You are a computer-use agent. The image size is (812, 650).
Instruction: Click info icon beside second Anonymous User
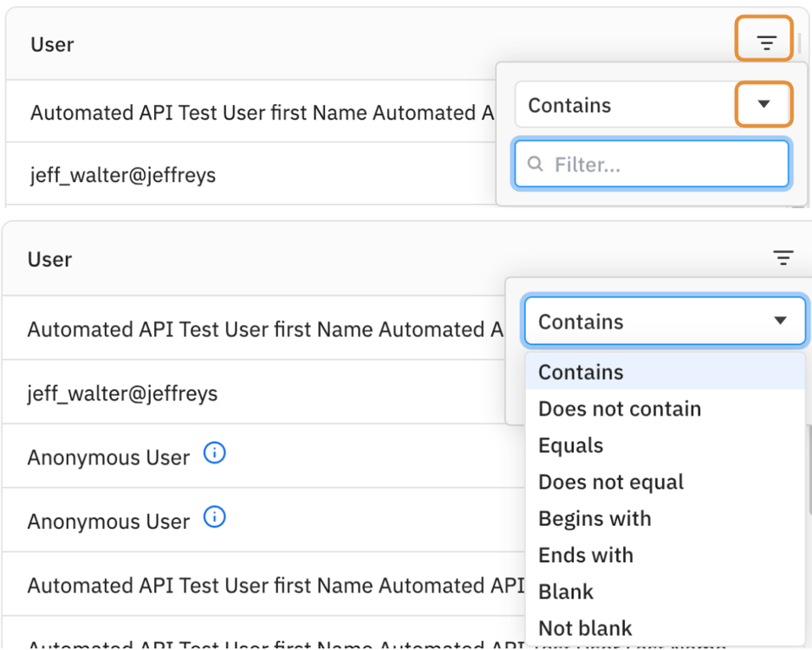[215, 517]
